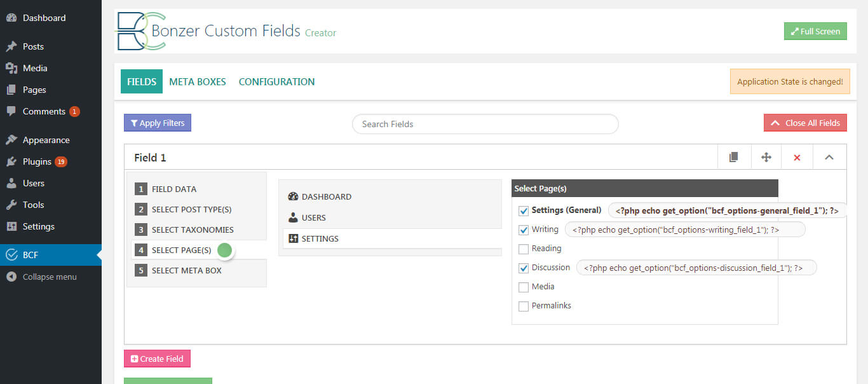Screen dimensions: 868x384
Task: Click the Comments speech bubble icon
Action: tap(11, 111)
